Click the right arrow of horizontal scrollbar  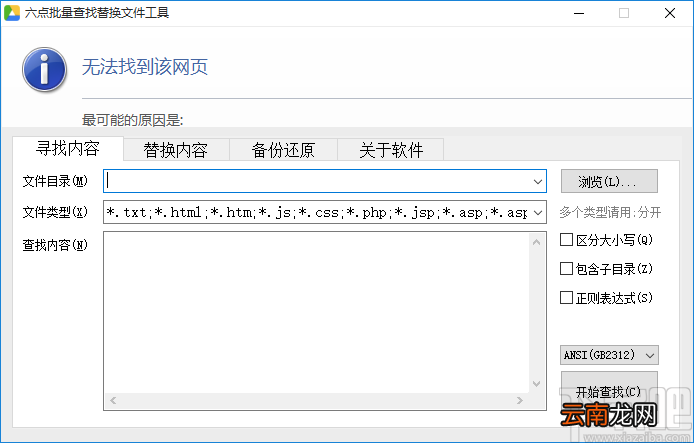click(x=520, y=401)
